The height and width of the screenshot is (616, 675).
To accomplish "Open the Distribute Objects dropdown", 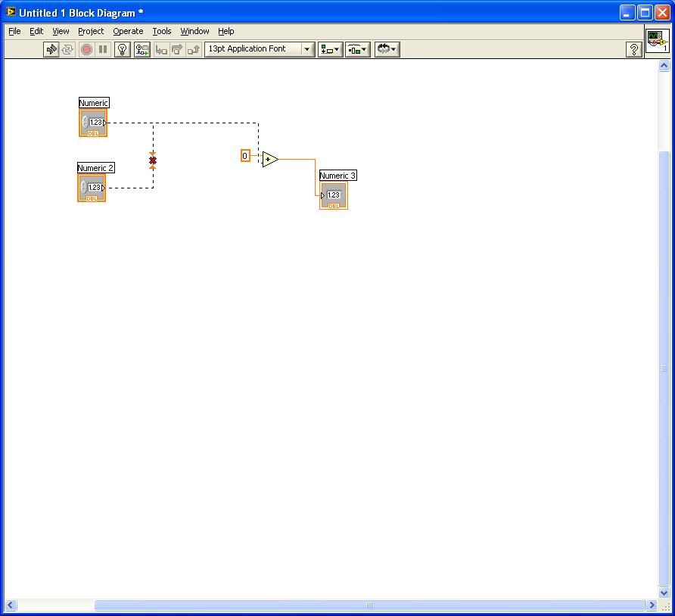I will [357, 49].
